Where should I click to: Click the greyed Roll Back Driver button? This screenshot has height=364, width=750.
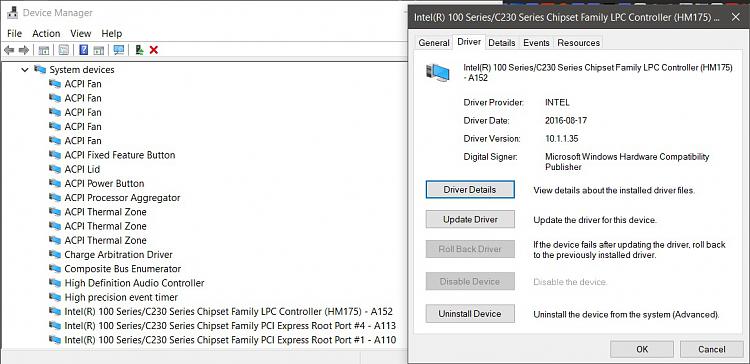point(470,249)
